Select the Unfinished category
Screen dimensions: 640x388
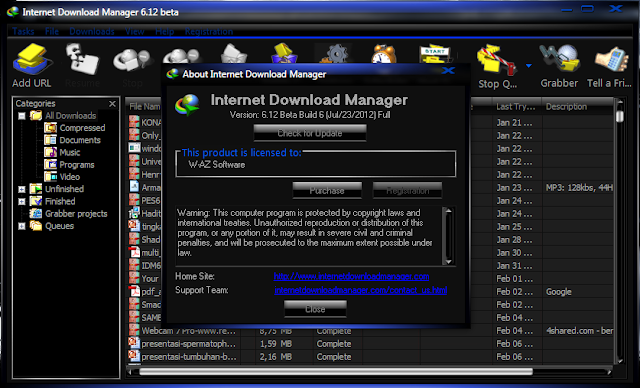point(64,189)
